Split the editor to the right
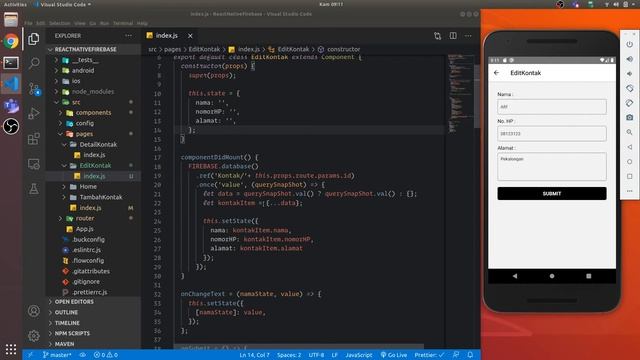The width and height of the screenshot is (640, 360). click(x=453, y=36)
